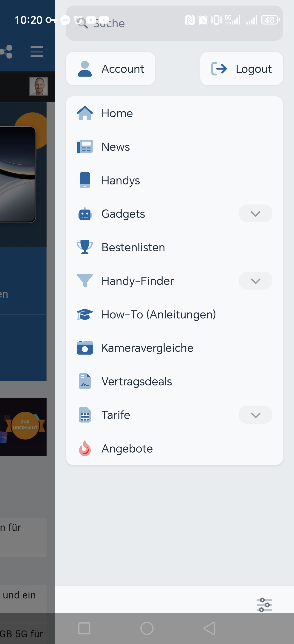
Task: Tap the Bestenlisten trophy icon
Action: pos(85,247)
